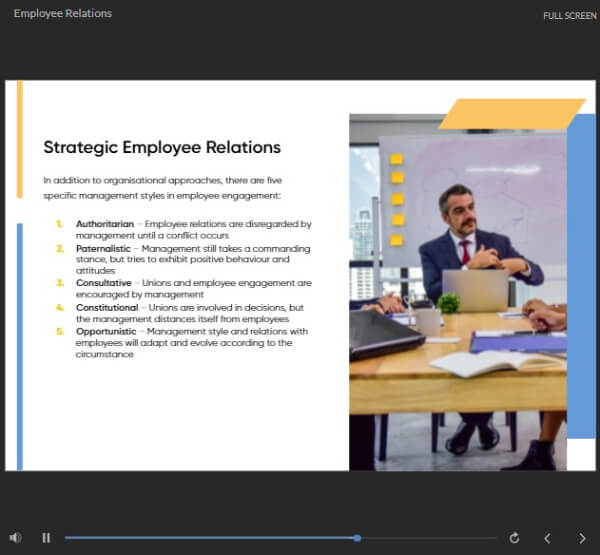Select the Authoritarian list item term
600x555 pixels.
click(x=105, y=224)
